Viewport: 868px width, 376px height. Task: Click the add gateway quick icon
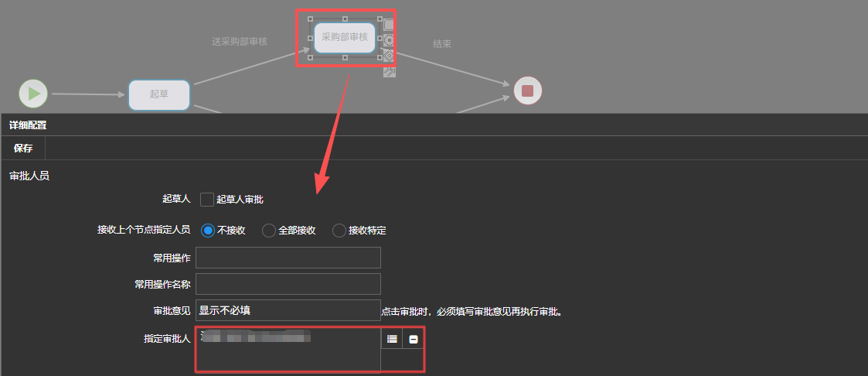pyautogui.click(x=389, y=56)
